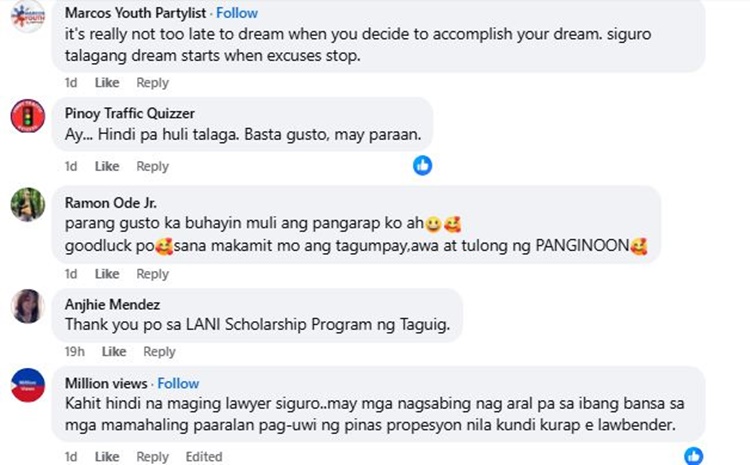Open Ramon Ode Jr. profile photo

click(28, 204)
